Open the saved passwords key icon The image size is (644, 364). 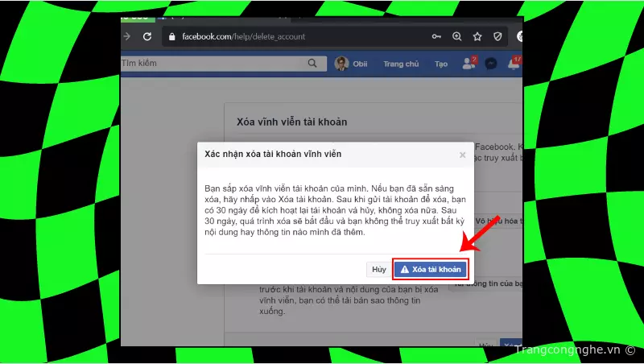436,37
